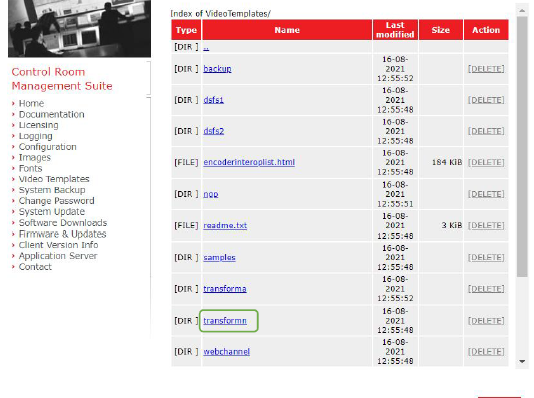Select Video Templates menu entry
This screenshot has width=534, height=398.
point(54,179)
